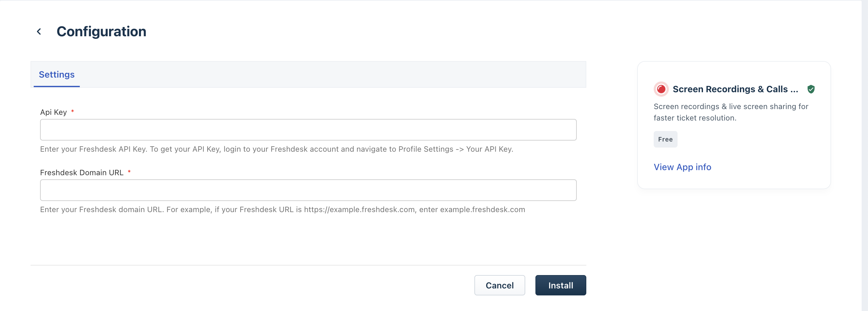
Task: Go back using the left chevron arrow
Action: click(x=39, y=32)
